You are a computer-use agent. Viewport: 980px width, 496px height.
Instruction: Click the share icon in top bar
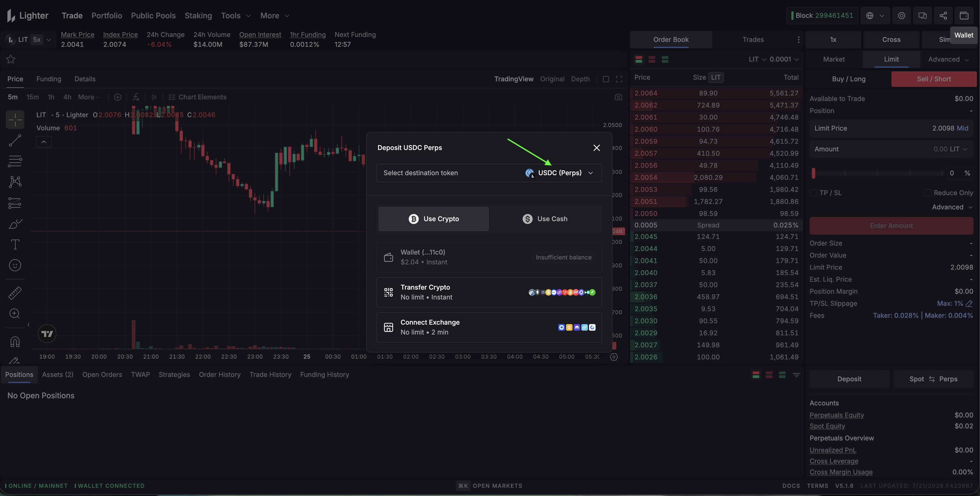click(x=943, y=16)
